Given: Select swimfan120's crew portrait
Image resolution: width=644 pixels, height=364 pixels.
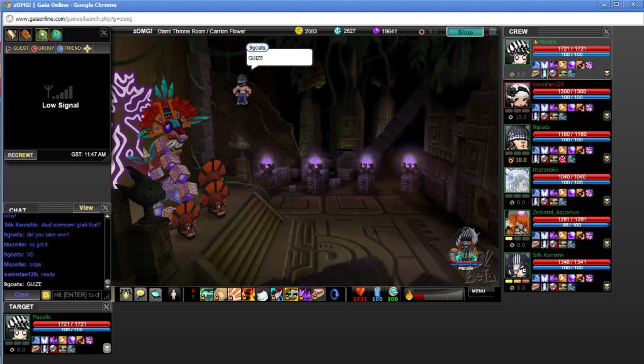Looking at the screenshot, I should coord(517,95).
